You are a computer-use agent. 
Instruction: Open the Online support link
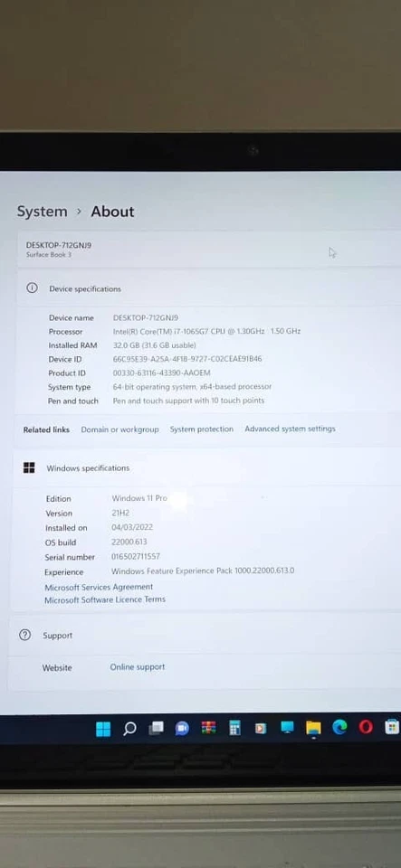click(138, 667)
